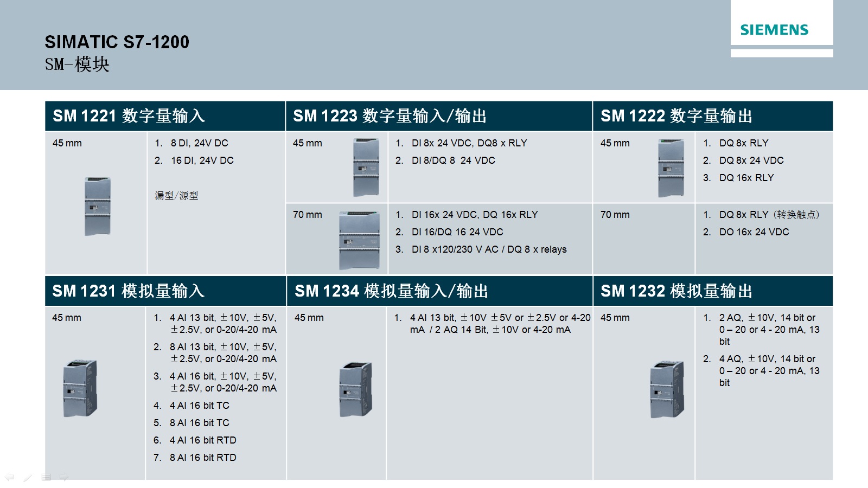This screenshot has height=488, width=868.
Task: Click 'DI 16/DQ 16 24 VDC' item
Action: [x=457, y=232]
